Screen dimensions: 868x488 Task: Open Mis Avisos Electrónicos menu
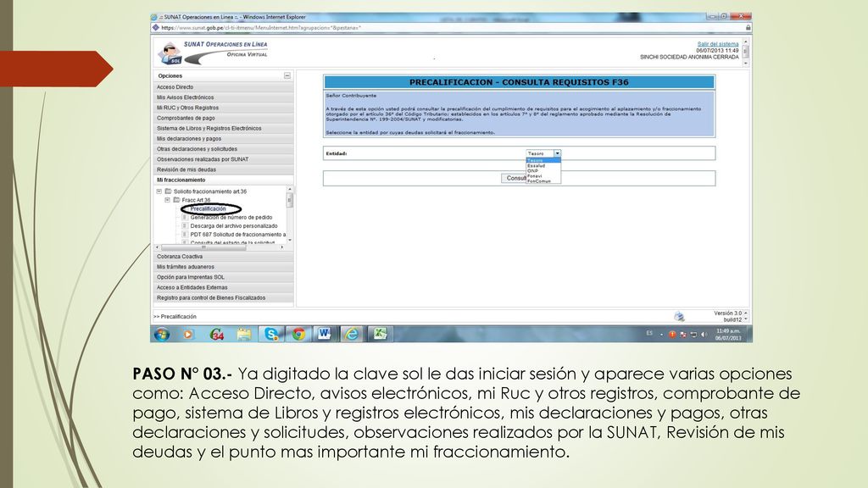coord(224,97)
